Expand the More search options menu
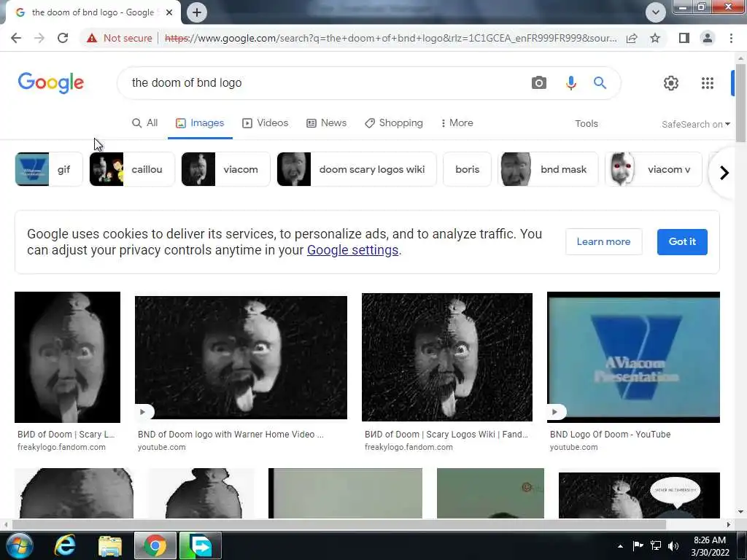The width and height of the screenshot is (747, 560). coord(457,122)
